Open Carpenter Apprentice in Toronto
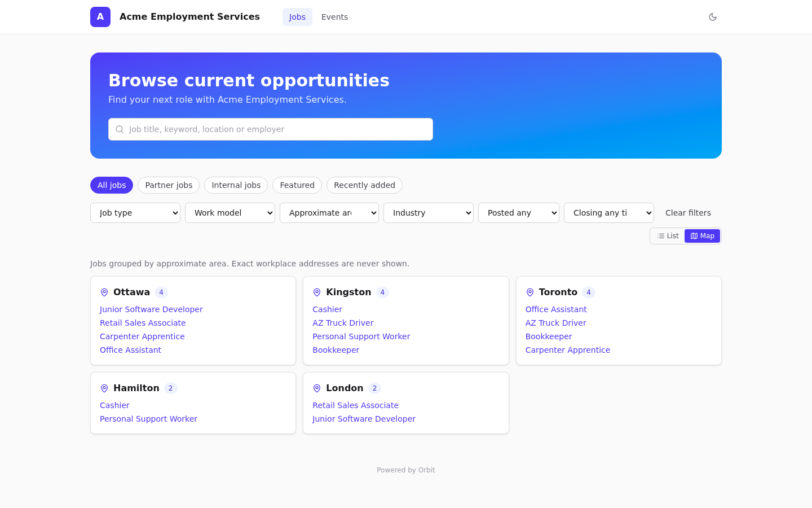This screenshot has width=812, height=508. coord(568,350)
